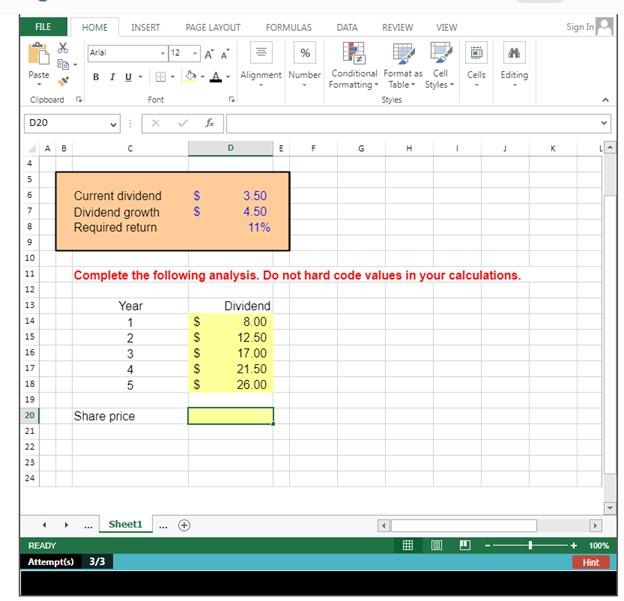Select the Share price cell D20
This screenshot has width=624, height=601.
[x=230, y=416]
